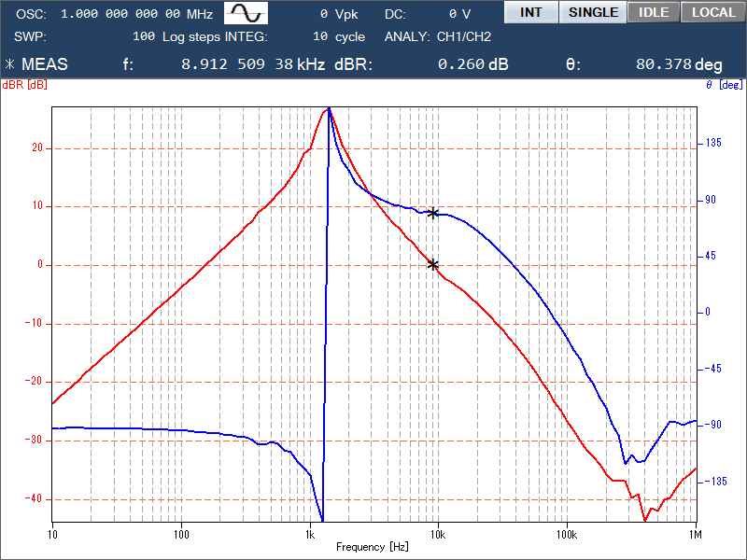The height and width of the screenshot is (560, 747).
Task: Click the dBR 0.260 dB readout
Action: click(473, 64)
